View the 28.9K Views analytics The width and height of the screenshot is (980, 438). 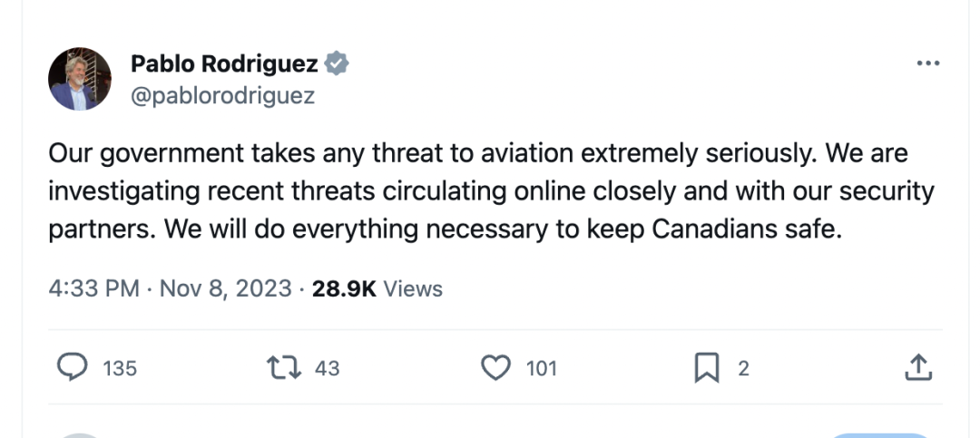(377, 288)
